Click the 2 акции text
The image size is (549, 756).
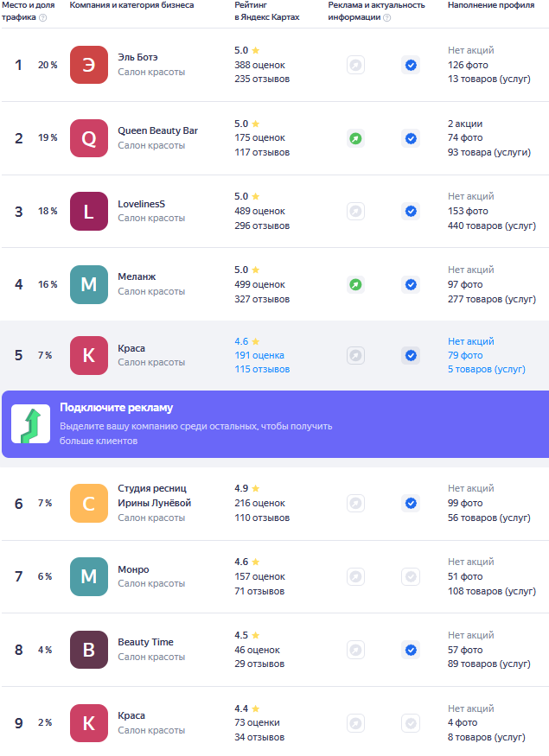click(465, 124)
